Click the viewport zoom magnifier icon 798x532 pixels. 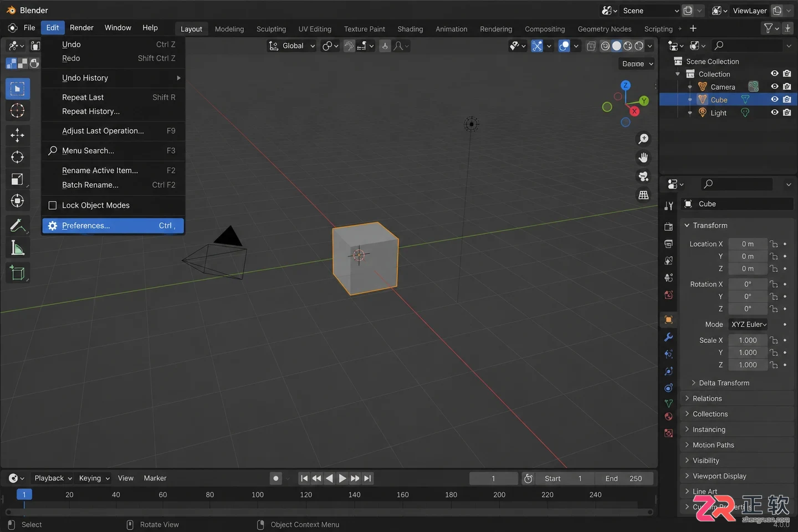643,139
